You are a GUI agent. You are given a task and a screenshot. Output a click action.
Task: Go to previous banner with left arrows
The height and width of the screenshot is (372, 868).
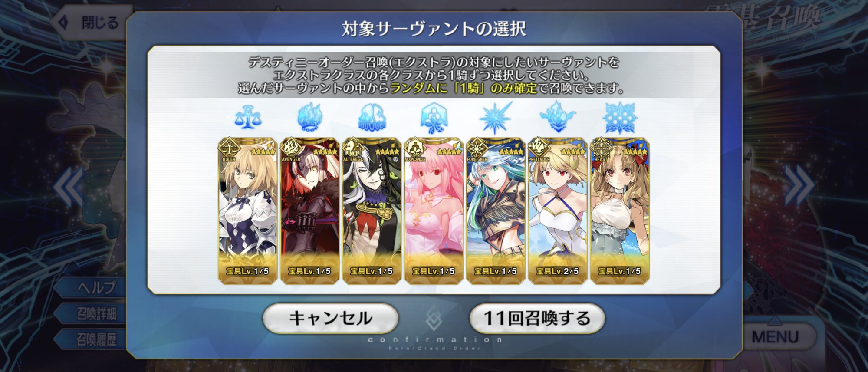click(68, 187)
